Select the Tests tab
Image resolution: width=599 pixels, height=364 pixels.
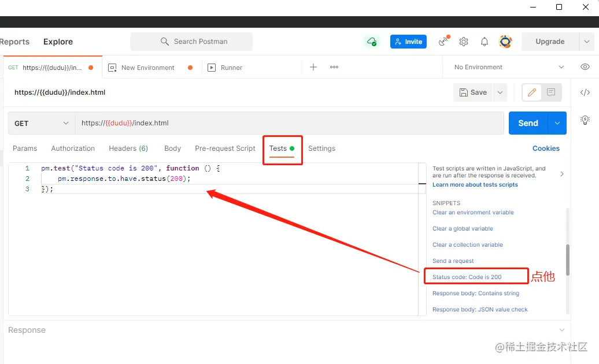point(282,148)
